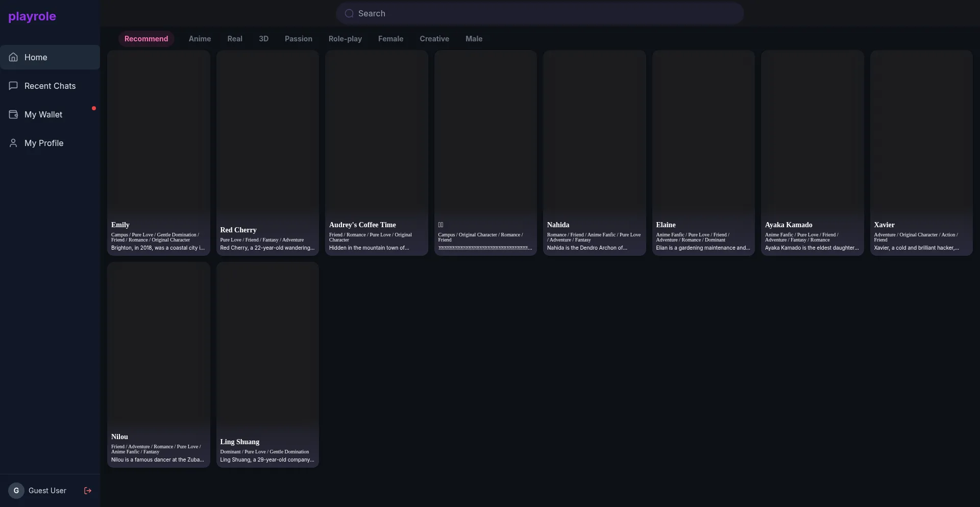Open the Ling Shuang character card
Viewport: 980px width, 507px height.
point(267,365)
